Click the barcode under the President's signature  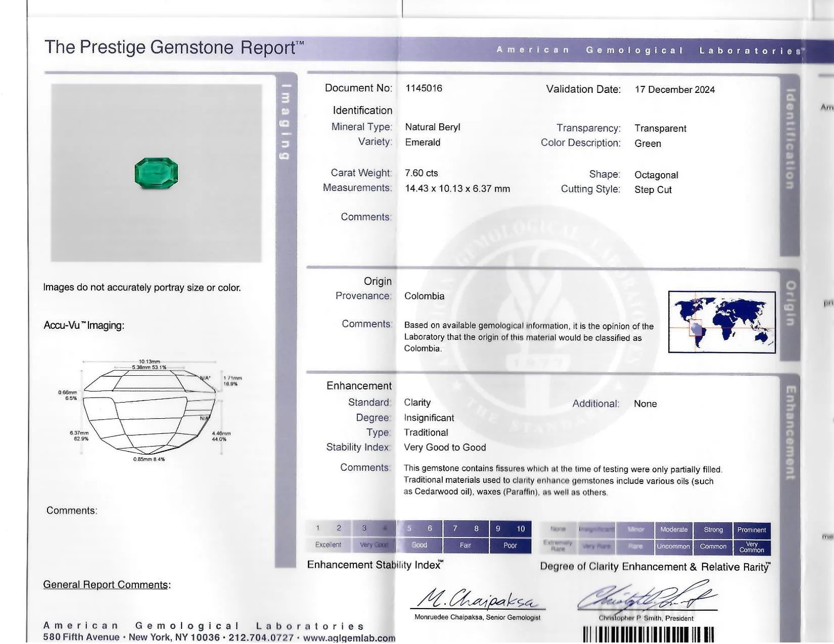point(648,634)
